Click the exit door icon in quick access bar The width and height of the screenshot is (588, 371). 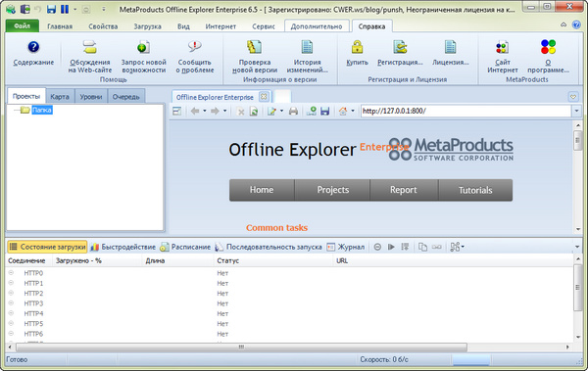pyautogui.click(x=24, y=9)
